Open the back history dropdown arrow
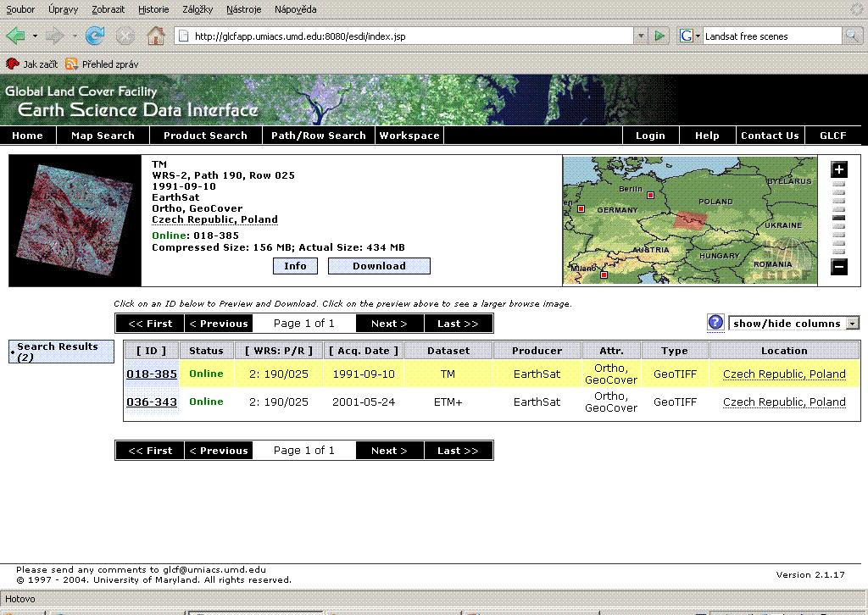This screenshot has width=868, height=615. pos(35,36)
